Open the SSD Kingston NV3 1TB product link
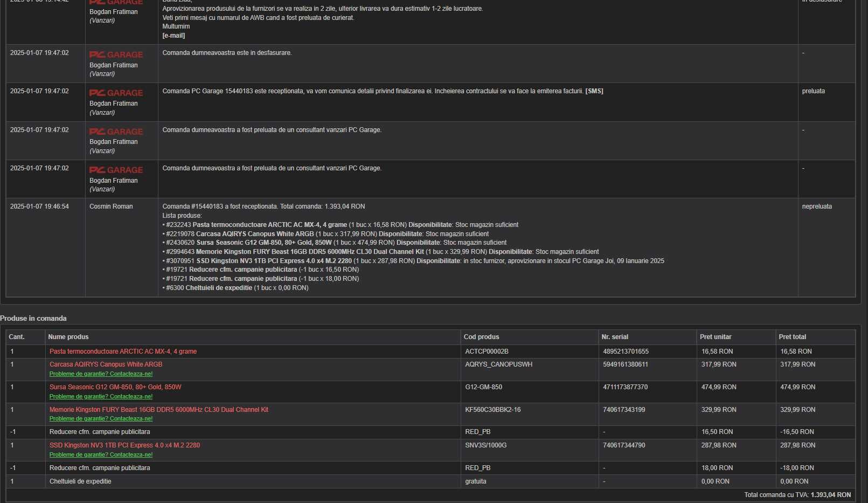 (124, 445)
